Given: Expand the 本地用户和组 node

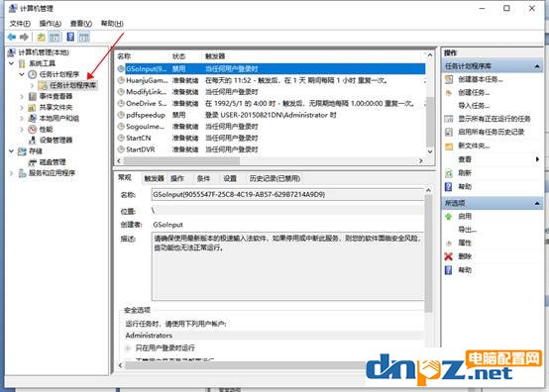Looking at the screenshot, I should (22, 118).
